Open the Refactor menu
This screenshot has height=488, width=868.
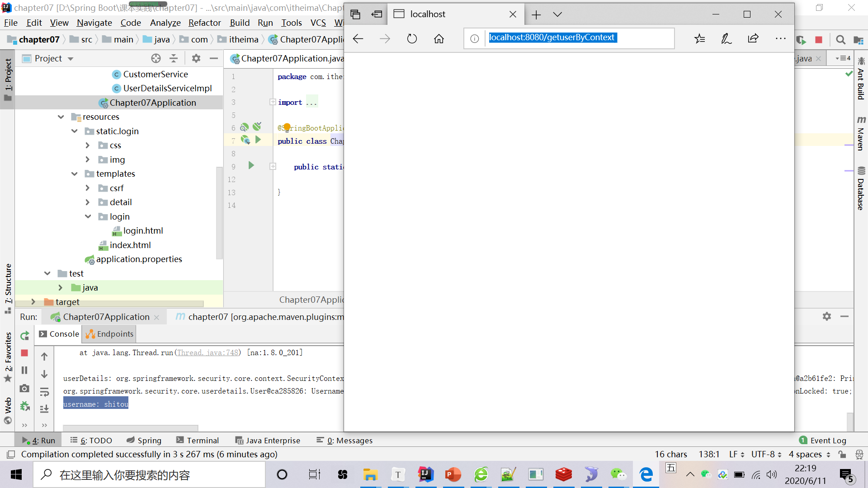coord(204,23)
